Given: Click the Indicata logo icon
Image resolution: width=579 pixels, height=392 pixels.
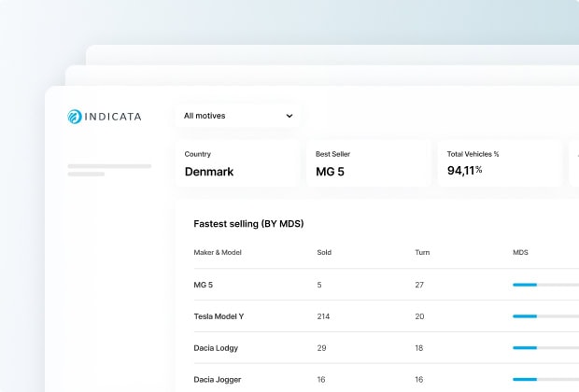Looking at the screenshot, I should click(76, 117).
